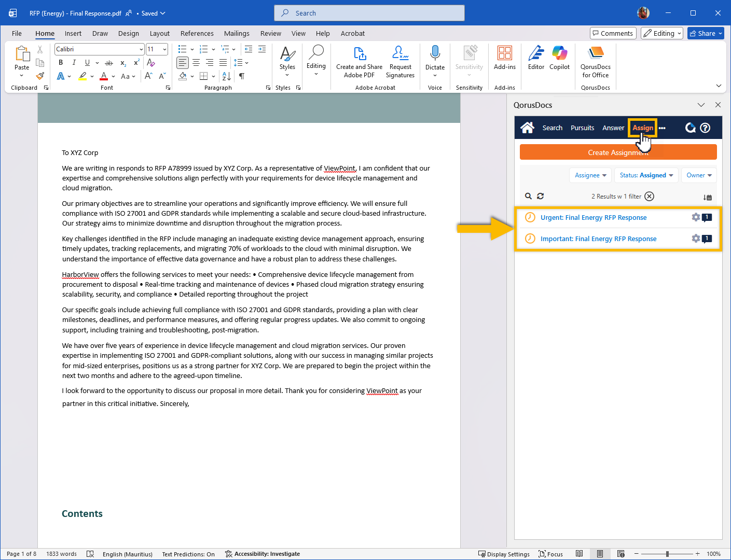This screenshot has width=731, height=560.
Task: Click the QorusDocs home icon
Action: pyautogui.click(x=527, y=128)
